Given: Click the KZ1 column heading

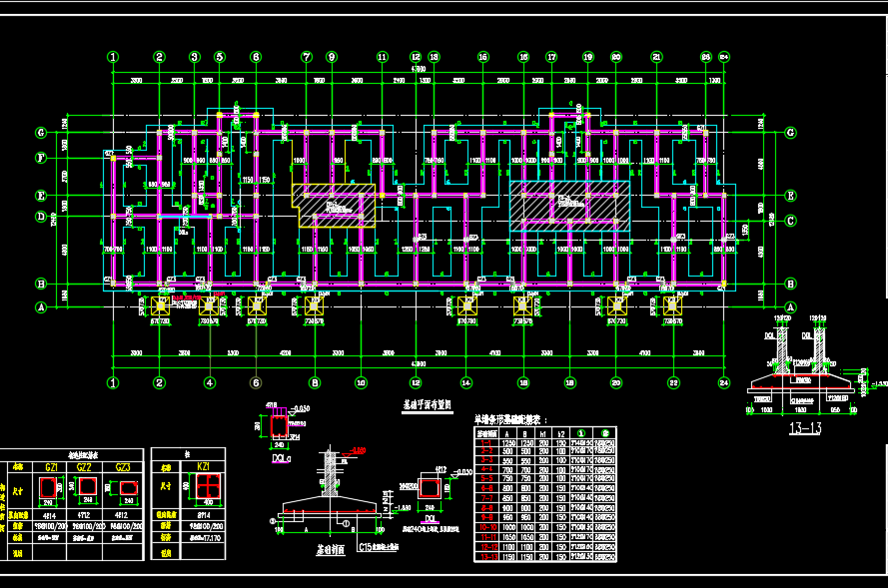Looking at the screenshot, I should point(204,466).
